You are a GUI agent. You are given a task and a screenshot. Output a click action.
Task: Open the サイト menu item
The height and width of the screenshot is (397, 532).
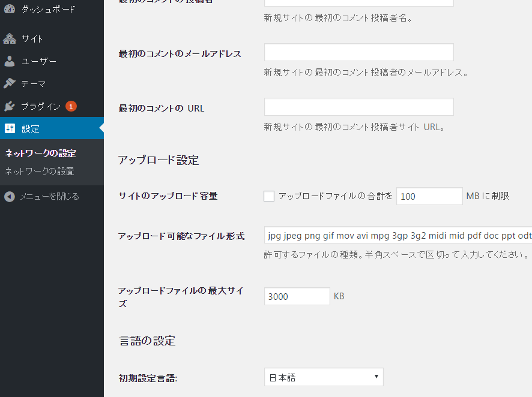tap(32, 39)
